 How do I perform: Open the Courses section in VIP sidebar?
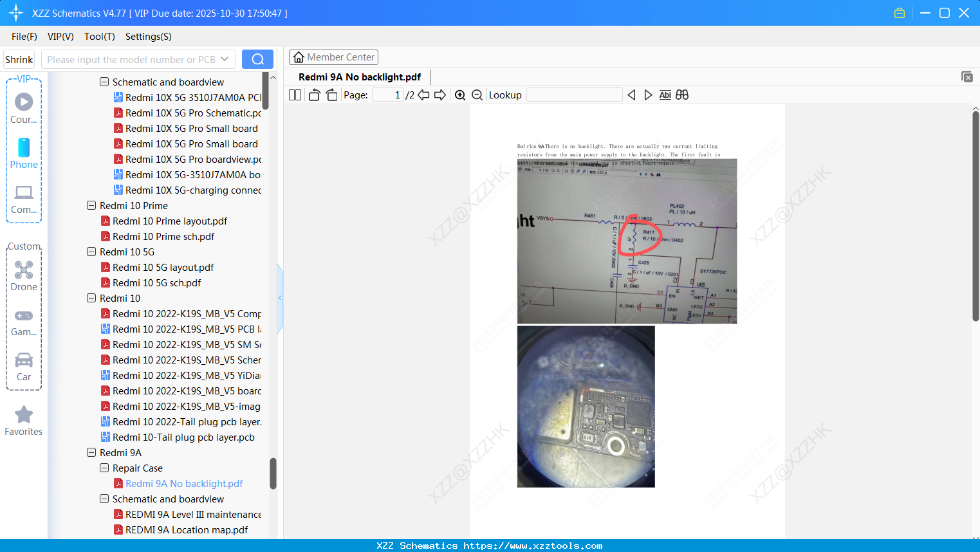pos(24,108)
